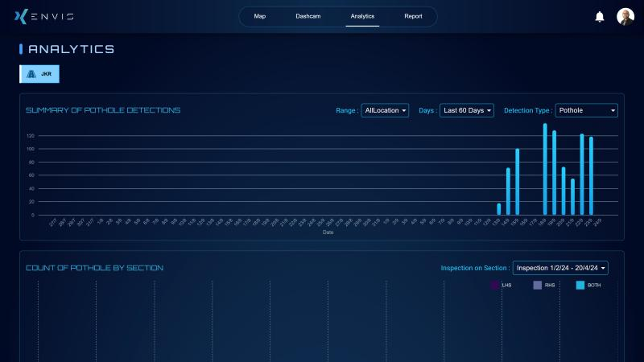Select the rightmost bar in pothole chart
Image resolution: width=644 pixels, height=362 pixels.
click(x=591, y=176)
